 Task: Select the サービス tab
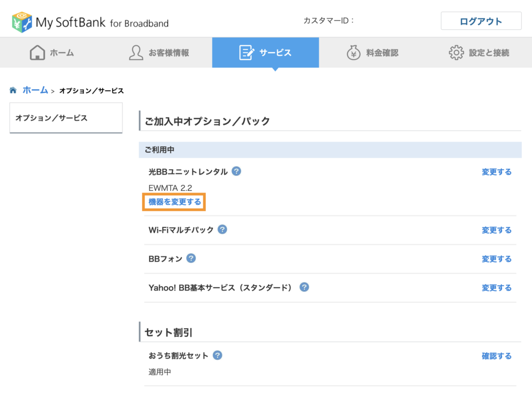pos(265,53)
